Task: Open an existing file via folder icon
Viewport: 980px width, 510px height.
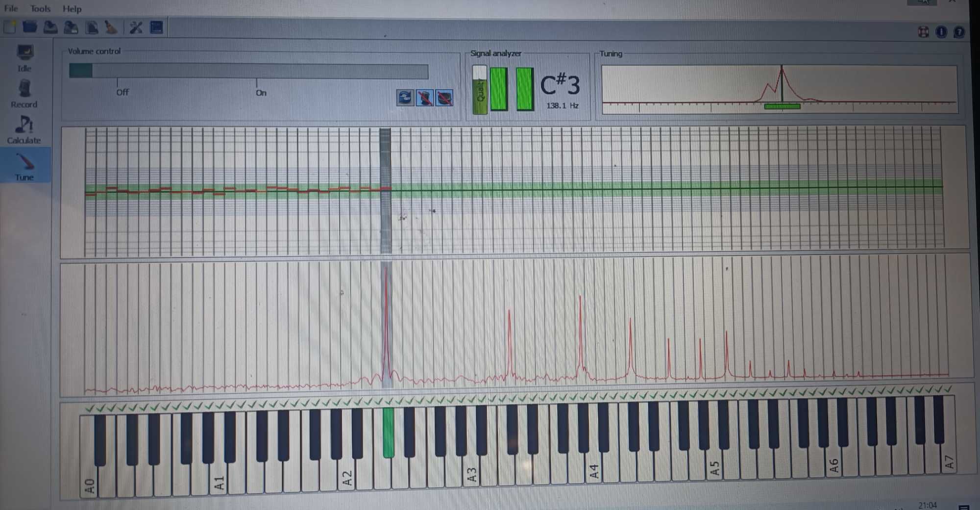Action: pyautogui.click(x=30, y=27)
